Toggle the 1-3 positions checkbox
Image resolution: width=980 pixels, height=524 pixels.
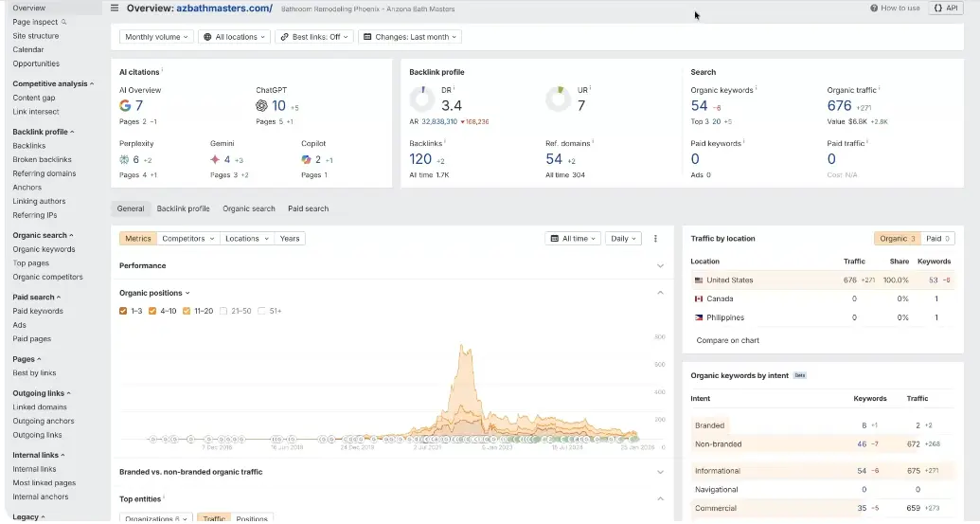123,311
